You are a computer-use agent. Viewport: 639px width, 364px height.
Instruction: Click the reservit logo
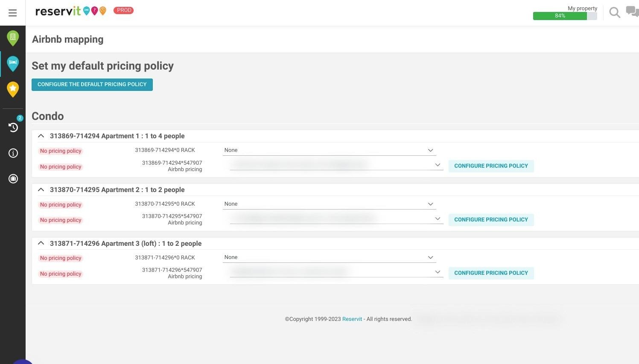click(x=70, y=11)
